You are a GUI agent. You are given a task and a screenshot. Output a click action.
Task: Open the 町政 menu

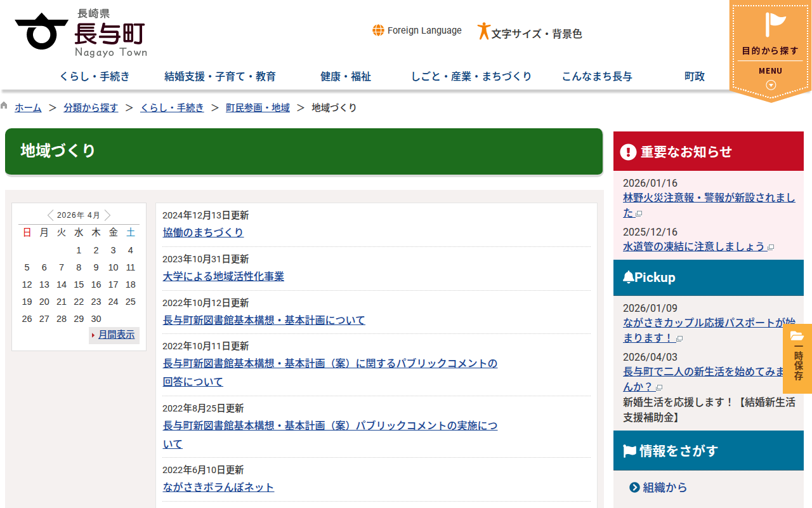(x=695, y=77)
